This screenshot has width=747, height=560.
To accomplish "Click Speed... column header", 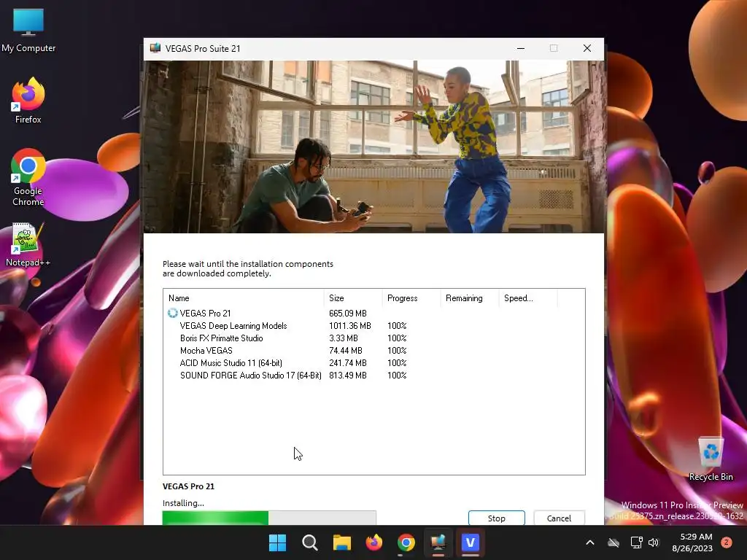I will pyautogui.click(x=528, y=298).
